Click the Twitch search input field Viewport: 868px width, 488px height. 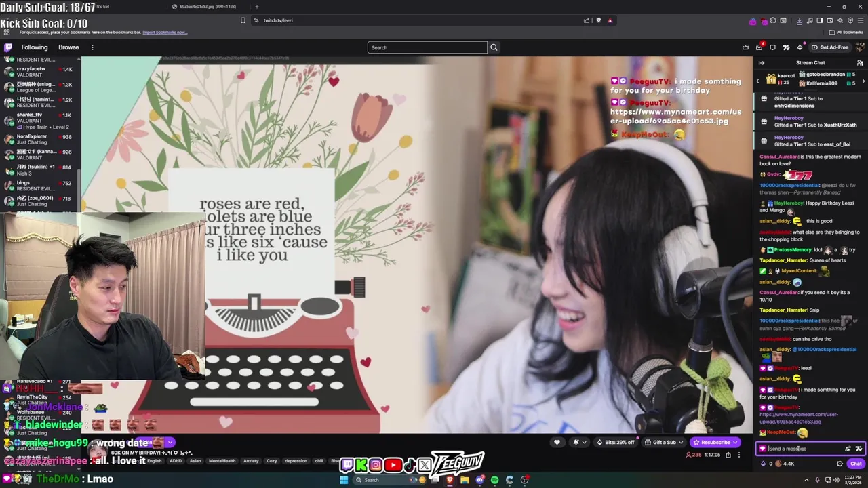pyautogui.click(x=427, y=47)
